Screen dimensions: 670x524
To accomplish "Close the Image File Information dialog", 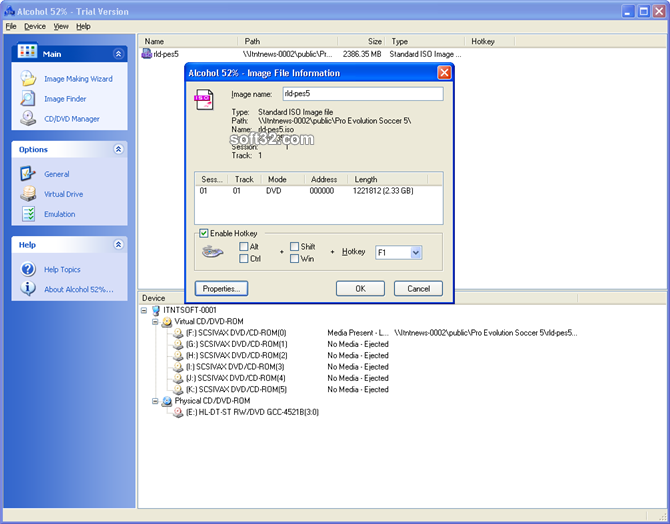I will pos(444,73).
